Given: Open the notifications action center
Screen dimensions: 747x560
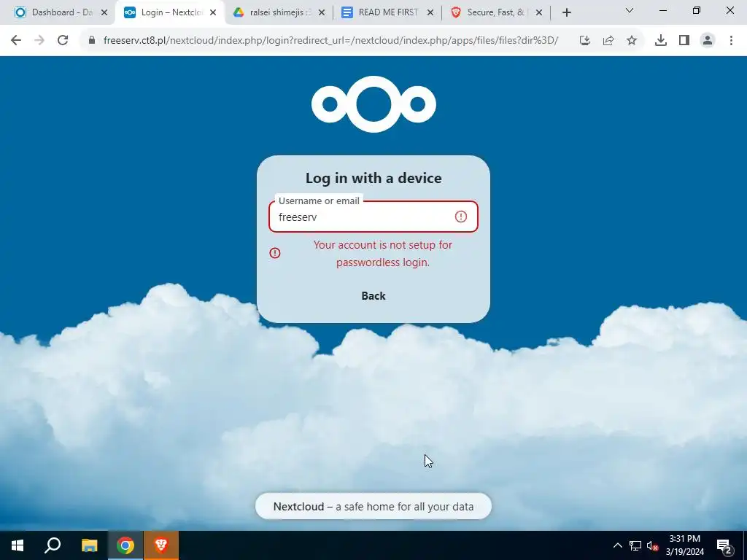Looking at the screenshot, I should 724,545.
